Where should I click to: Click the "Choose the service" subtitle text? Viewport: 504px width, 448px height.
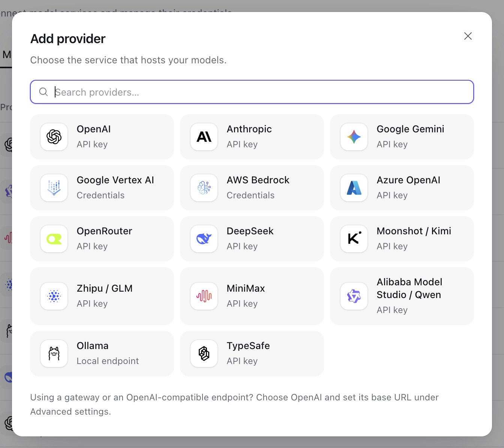click(128, 60)
